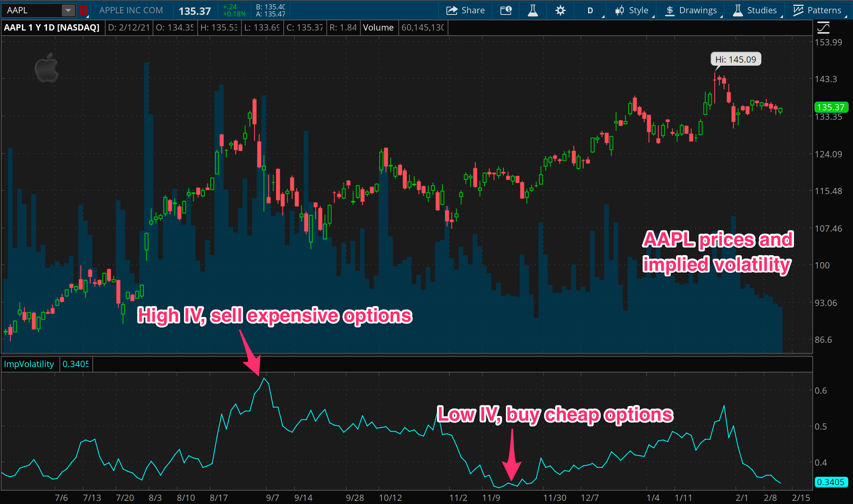Click the Open price readout O: 134.35
The image size is (853, 504).
175,27
